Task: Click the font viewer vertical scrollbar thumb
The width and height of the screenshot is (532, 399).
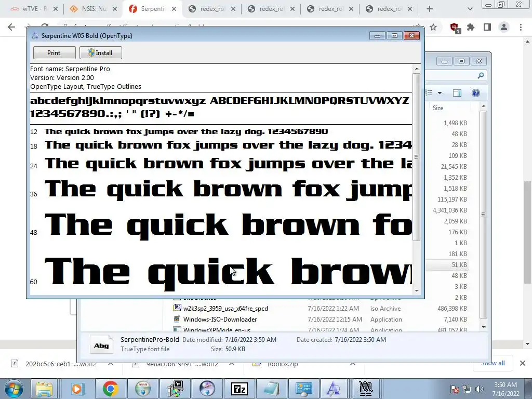Action: click(417, 157)
